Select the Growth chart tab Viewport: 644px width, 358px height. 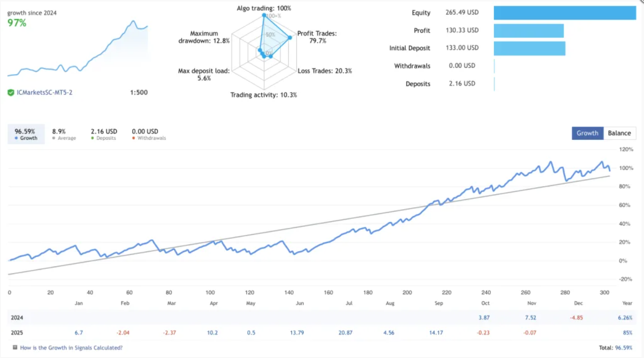pos(587,133)
